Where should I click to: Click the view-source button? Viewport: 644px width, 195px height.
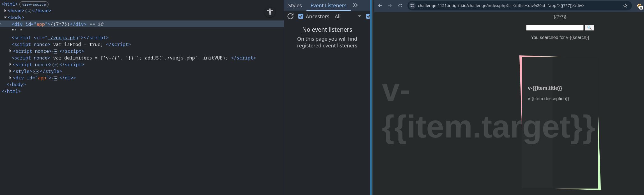[34, 4]
